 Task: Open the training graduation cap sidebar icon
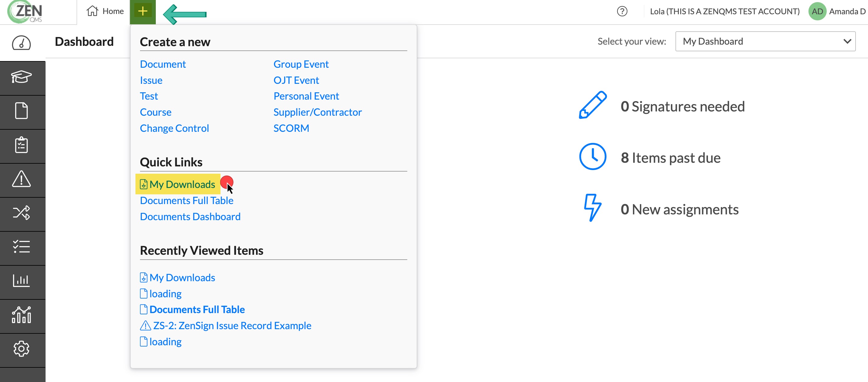pyautogui.click(x=22, y=77)
